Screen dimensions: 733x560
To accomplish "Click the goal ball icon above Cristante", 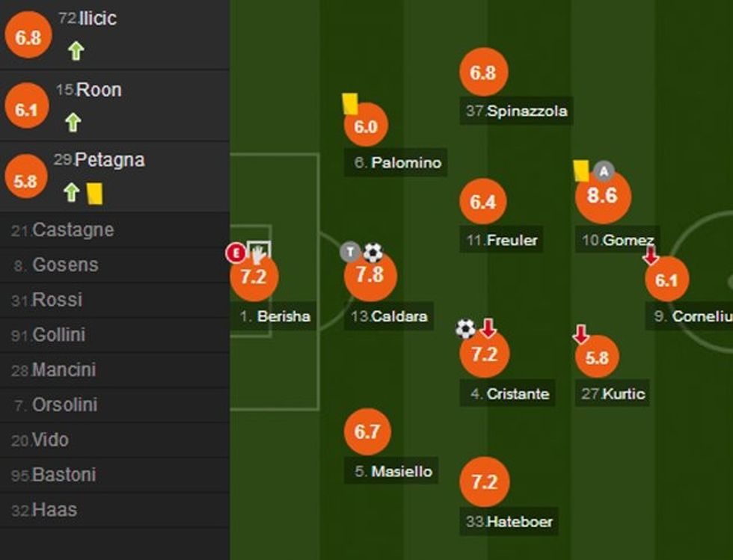I will pos(465,328).
